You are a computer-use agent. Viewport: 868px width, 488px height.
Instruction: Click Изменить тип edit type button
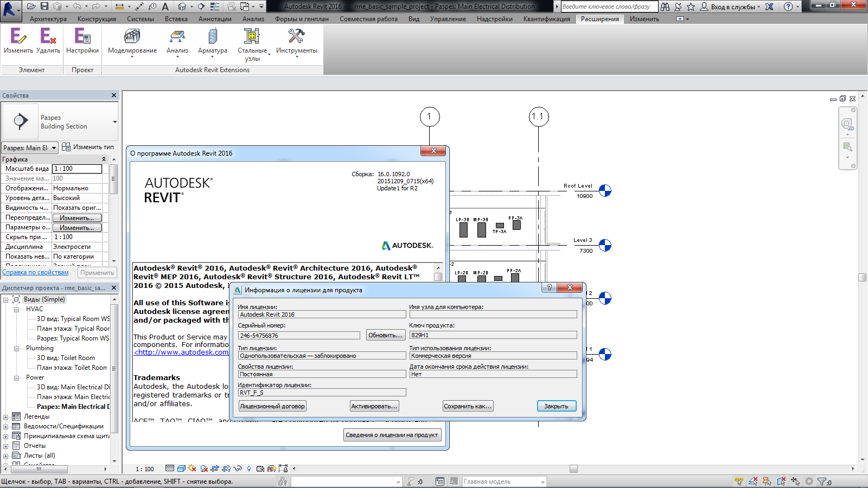pos(88,147)
